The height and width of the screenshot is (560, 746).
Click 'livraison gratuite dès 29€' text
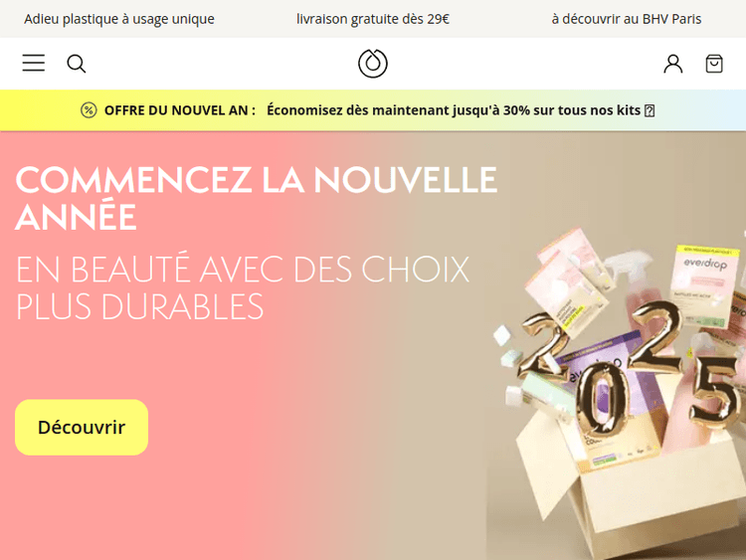[373, 19]
